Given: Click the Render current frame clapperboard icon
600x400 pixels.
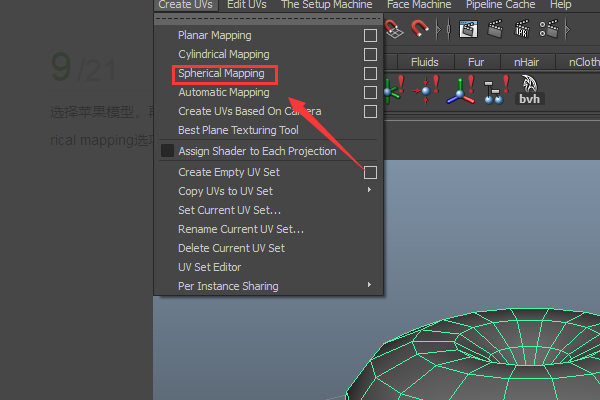Looking at the screenshot, I should (x=495, y=29).
